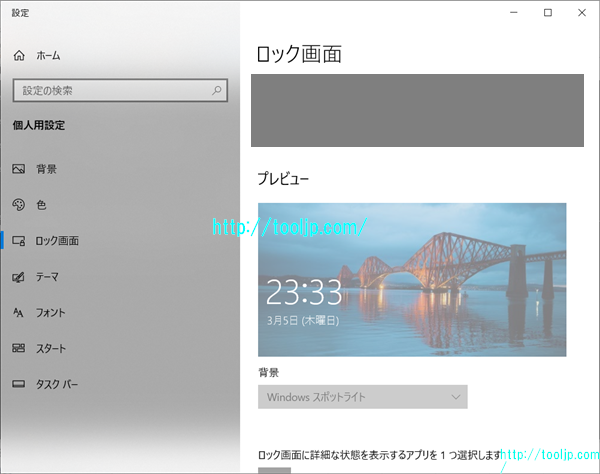
Task: Open ホーム settings home label
Action: [x=48, y=56]
